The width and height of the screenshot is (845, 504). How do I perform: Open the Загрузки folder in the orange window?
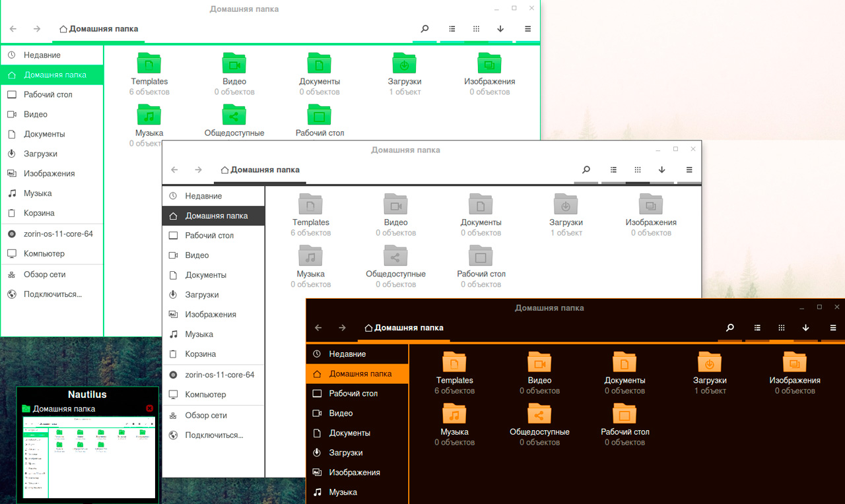click(710, 363)
